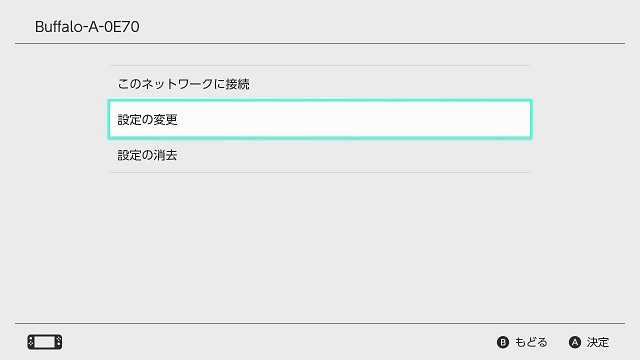Click the 設定の変更 text in highlighted row
640x360 pixels.
(x=147, y=120)
